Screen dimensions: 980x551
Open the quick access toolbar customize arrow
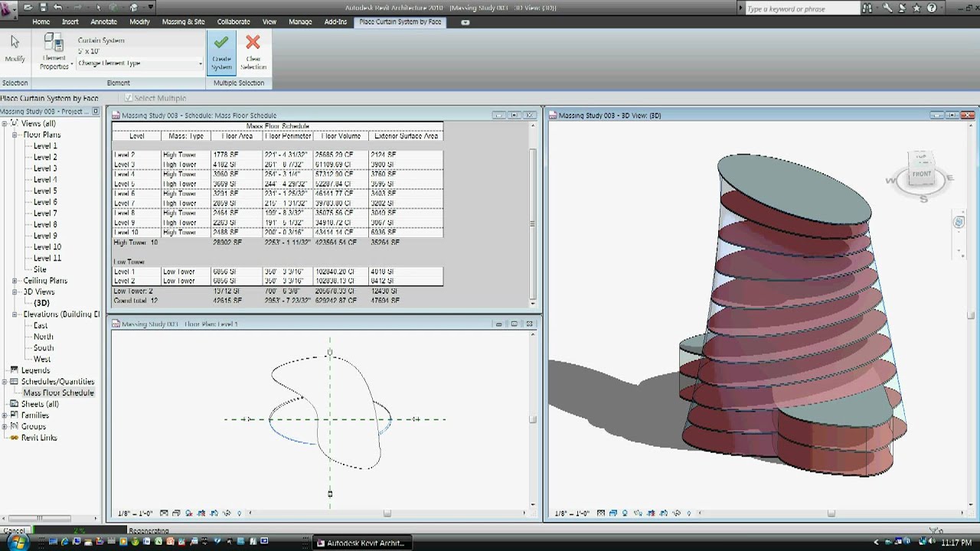point(151,8)
